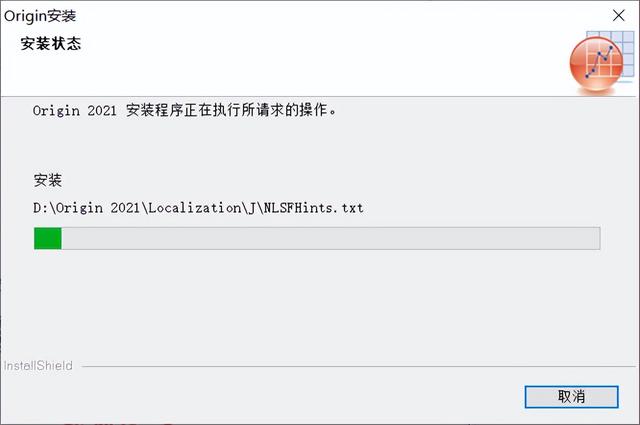This screenshot has height=425, width=640.
Task: Close the Origin安装 installer window
Action: [619, 16]
